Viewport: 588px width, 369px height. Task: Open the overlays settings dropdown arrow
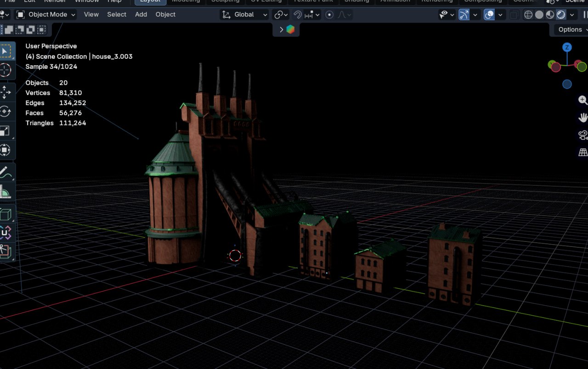[x=500, y=15]
